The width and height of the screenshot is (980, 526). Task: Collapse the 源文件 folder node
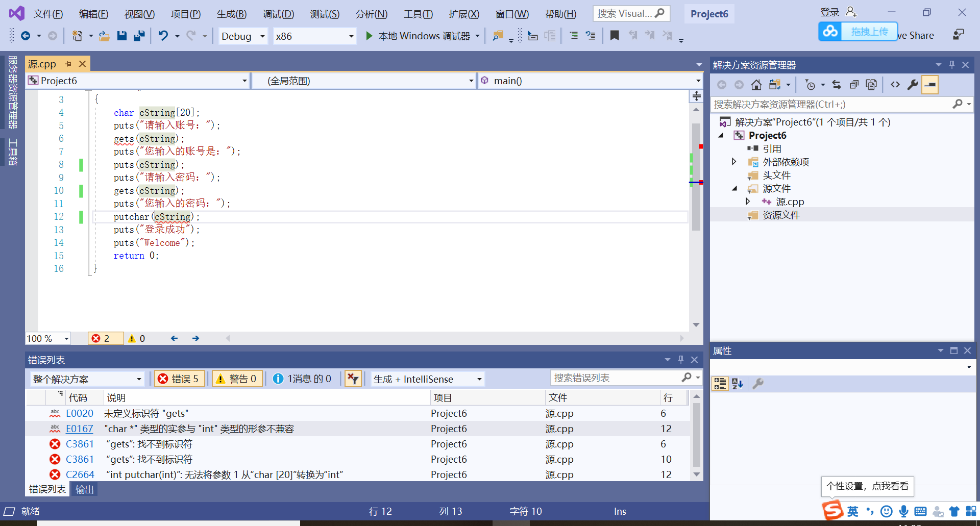(x=734, y=188)
